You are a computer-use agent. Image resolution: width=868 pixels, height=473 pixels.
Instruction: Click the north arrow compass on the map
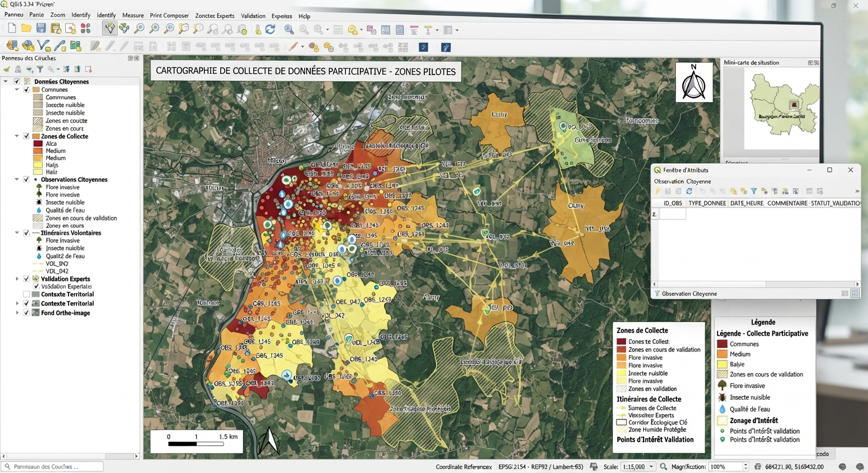(694, 83)
